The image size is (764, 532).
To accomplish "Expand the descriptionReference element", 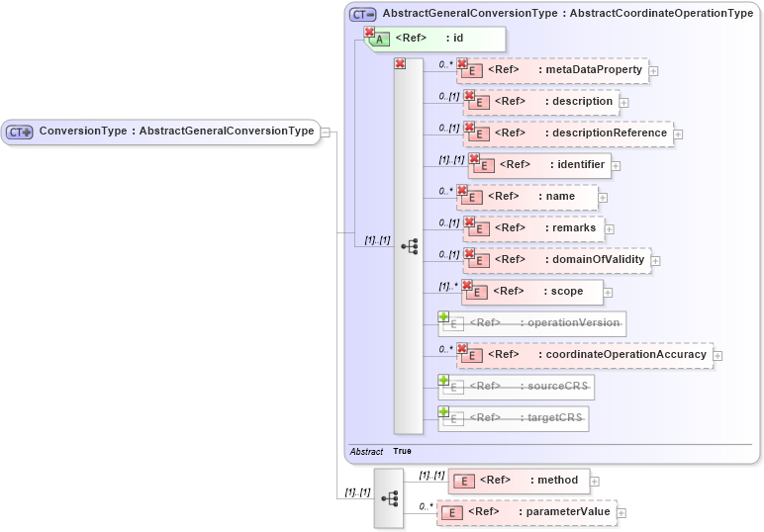I will point(678,134).
